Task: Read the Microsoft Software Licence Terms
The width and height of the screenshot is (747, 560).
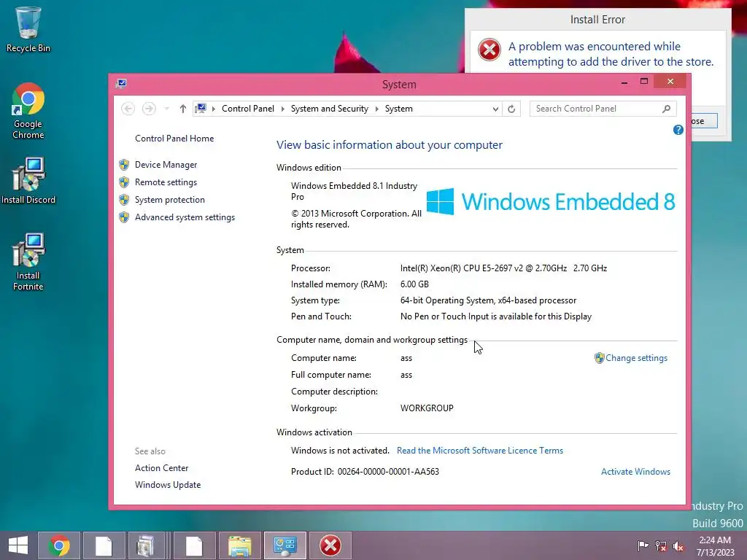Action: pyautogui.click(x=480, y=451)
